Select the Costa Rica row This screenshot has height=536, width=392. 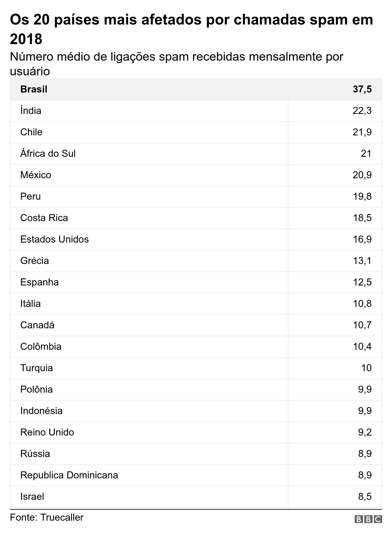[x=196, y=218]
